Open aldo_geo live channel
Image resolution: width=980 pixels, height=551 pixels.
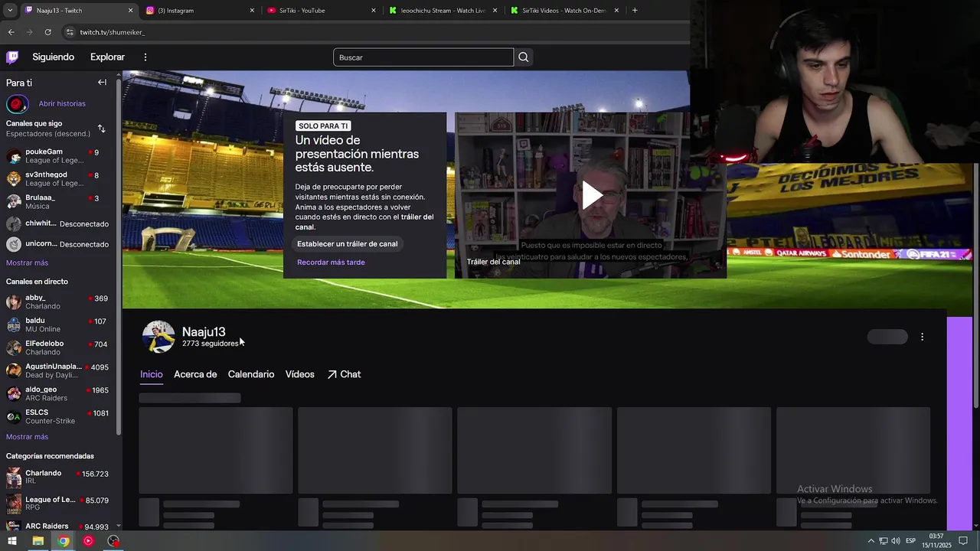pos(58,393)
